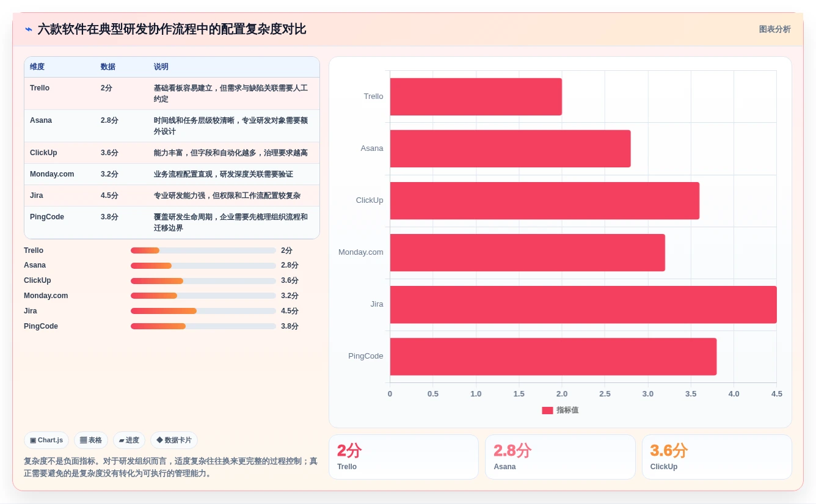
Task: Click the PingCode axis label in chart
Action: (366, 356)
